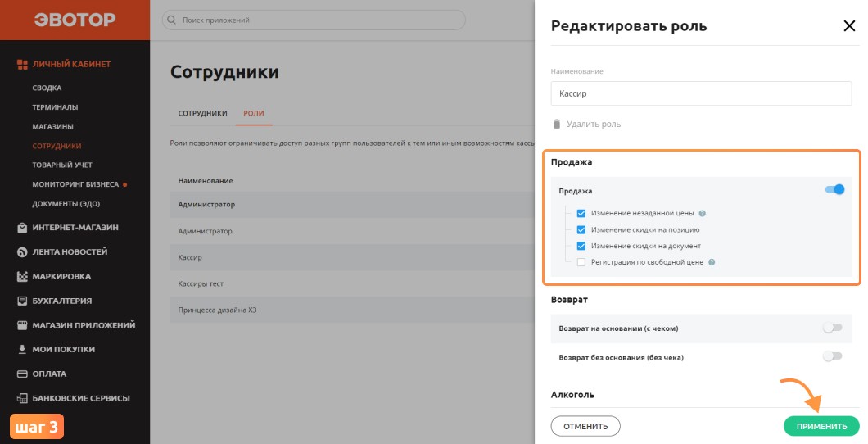Viewport: 868px width, 444px height.
Task: Click the Банковские сервисы icon
Action: [x=22, y=398]
